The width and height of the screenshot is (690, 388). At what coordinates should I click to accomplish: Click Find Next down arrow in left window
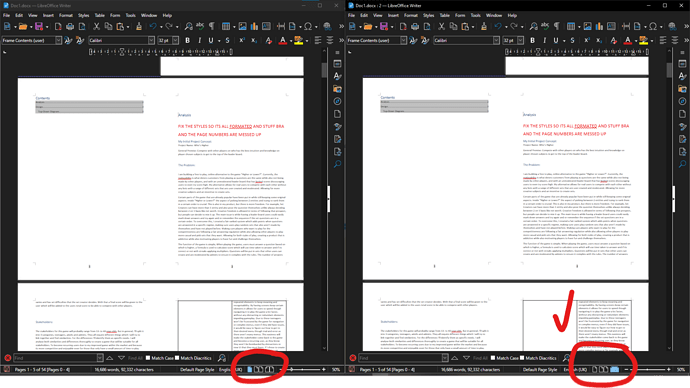tap(121, 358)
